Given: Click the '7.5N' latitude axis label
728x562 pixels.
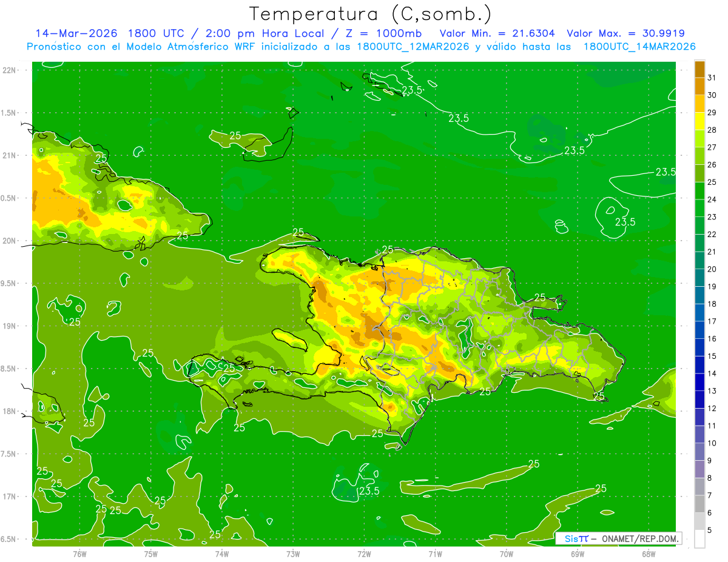Looking at the screenshot, I should click(x=8, y=453).
